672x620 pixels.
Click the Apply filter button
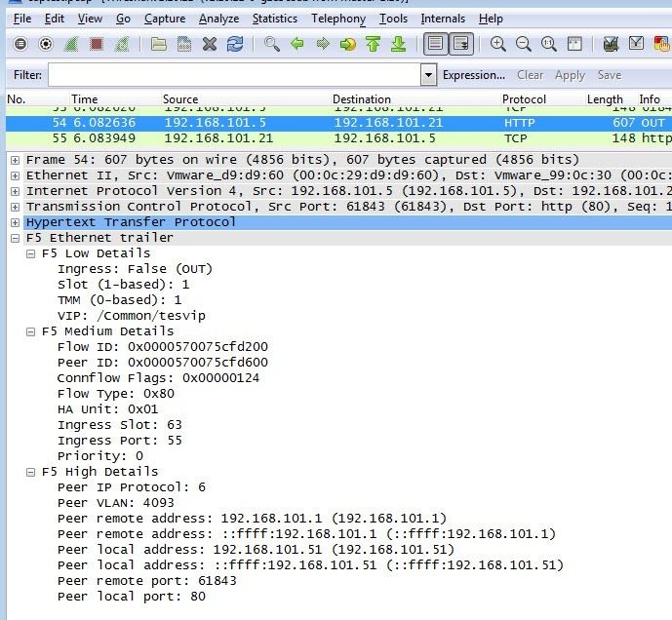(x=570, y=75)
